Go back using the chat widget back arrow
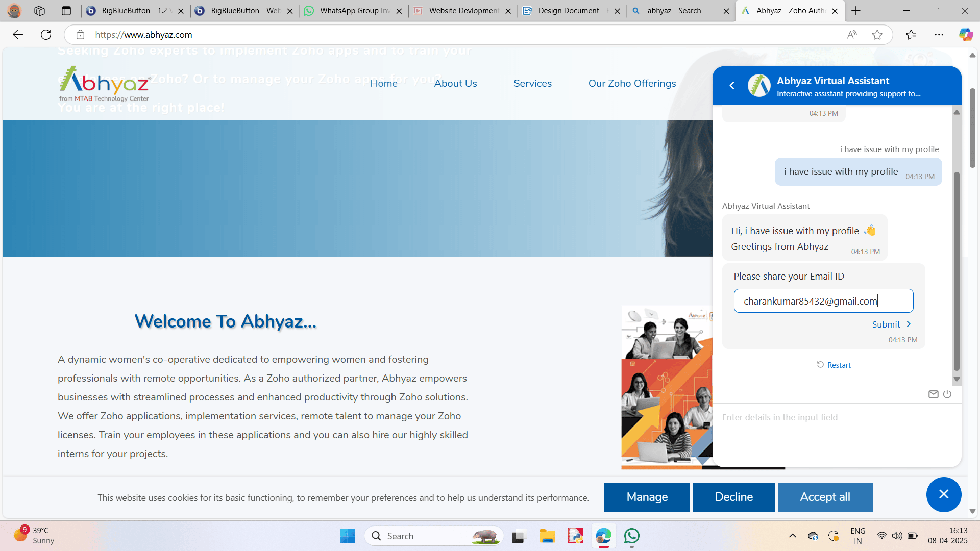980x551 pixels. click(732, 86)
